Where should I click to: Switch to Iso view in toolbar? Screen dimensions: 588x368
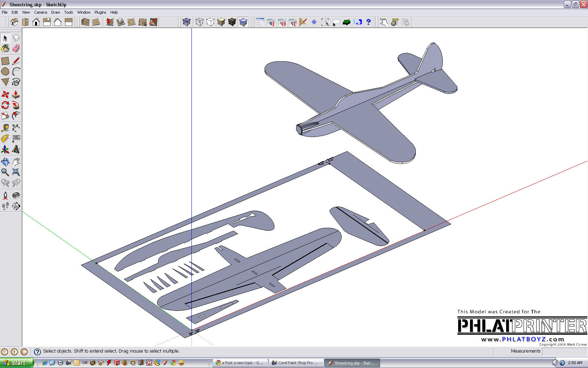tap(14, 22)
